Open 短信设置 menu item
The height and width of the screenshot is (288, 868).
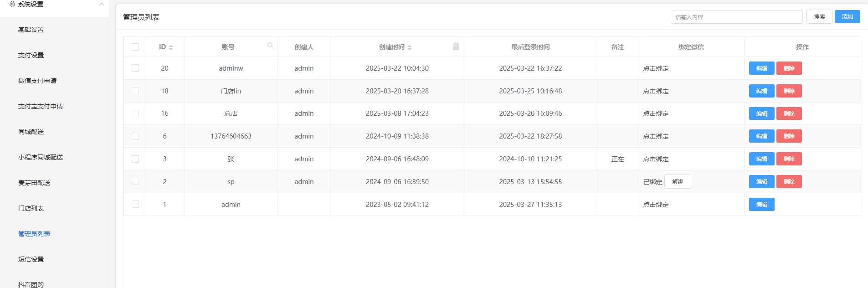click(31, 259)
